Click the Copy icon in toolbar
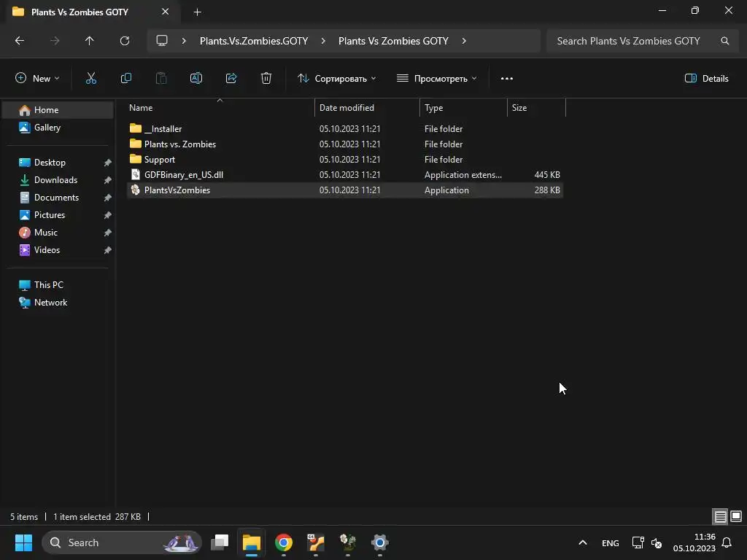The image size is (747, 560). click(x=125, y=78)
